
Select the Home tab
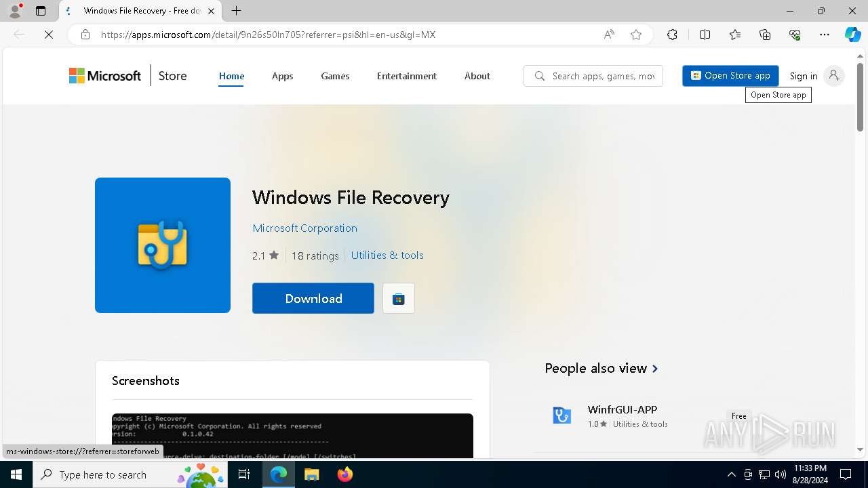[x=231, y=76]
